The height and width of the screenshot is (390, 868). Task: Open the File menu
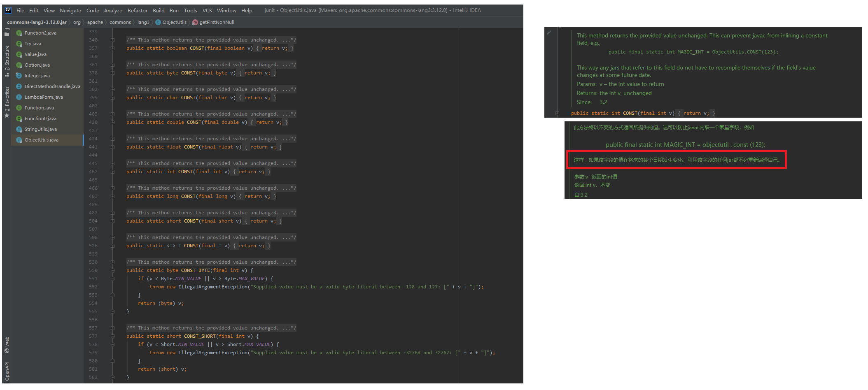point(20,10)
